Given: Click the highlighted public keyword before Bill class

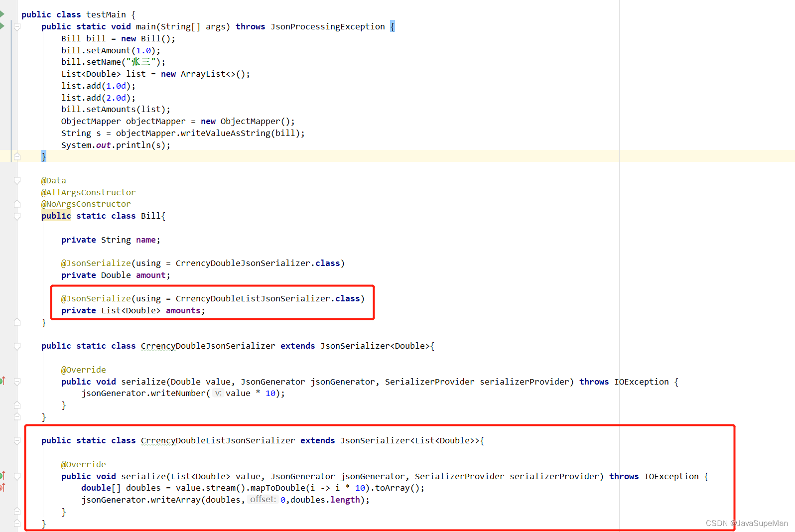Looking at the screenshot, I should pos(56,216).
